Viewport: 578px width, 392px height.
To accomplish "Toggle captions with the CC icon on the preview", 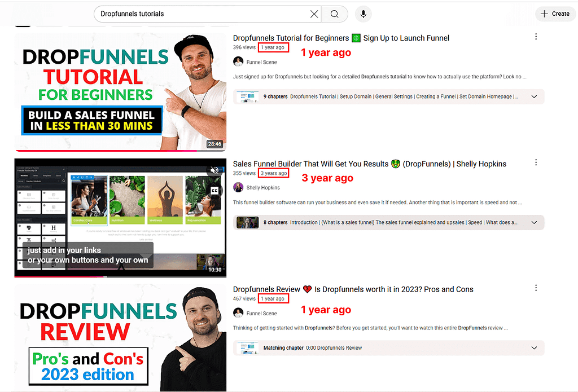I will pyautogui.click(x=214, y=191).
